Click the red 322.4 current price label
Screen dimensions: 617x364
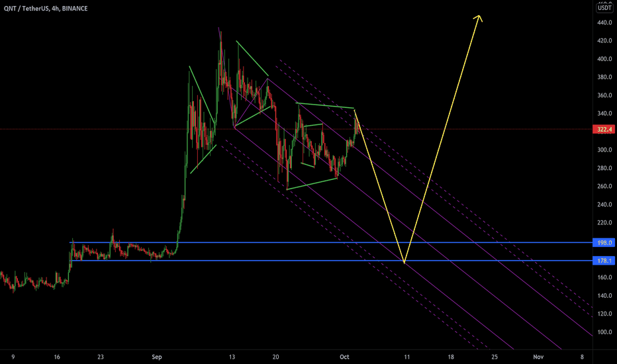point(604,130)
